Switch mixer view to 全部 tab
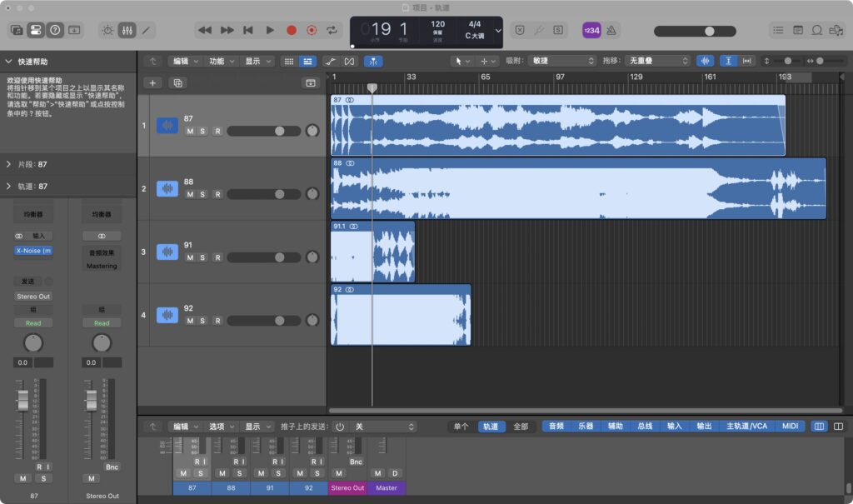The width and height of the screenshot is (853, 504). pyautogui.click(x=521, y=426)
